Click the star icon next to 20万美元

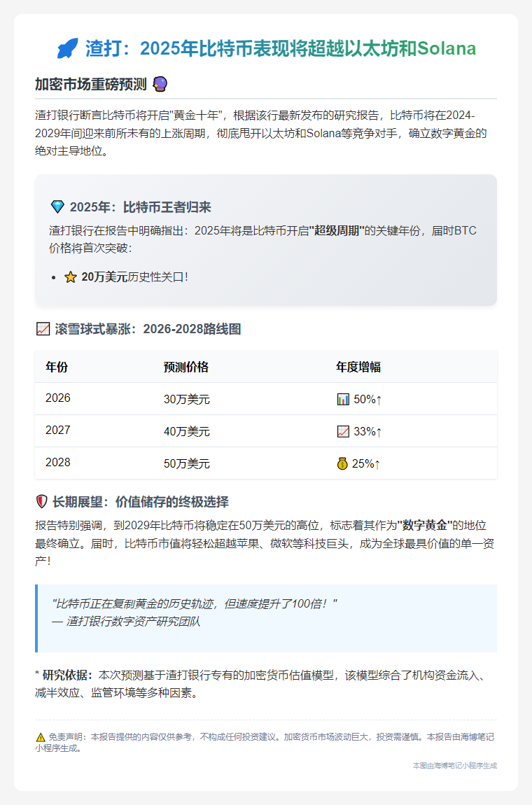tap(70, 277)
